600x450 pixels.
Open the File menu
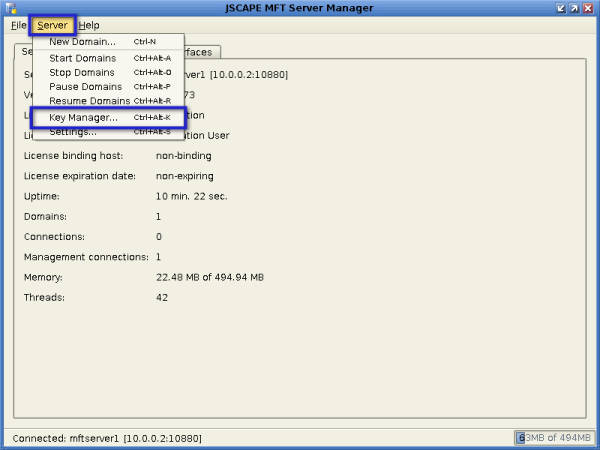pyautogui.click(x=18, y=25)
